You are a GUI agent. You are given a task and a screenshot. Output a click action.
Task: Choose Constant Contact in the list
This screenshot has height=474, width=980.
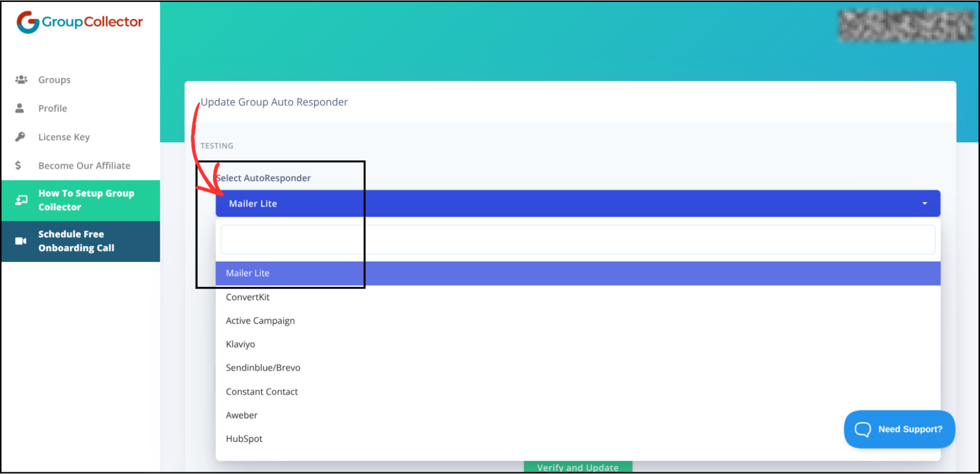pyautogui.click(x=262, y=391)
